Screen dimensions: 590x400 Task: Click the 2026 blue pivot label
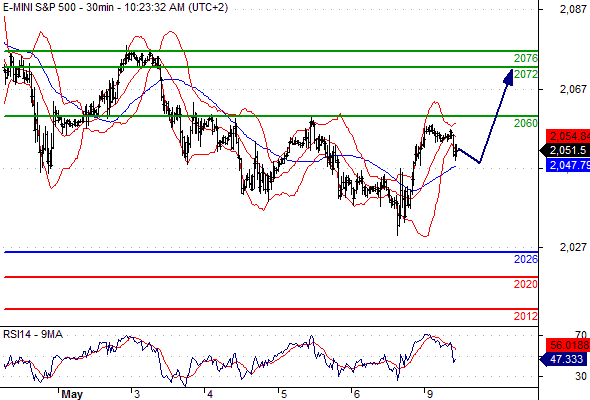click(x=526, y=259)
